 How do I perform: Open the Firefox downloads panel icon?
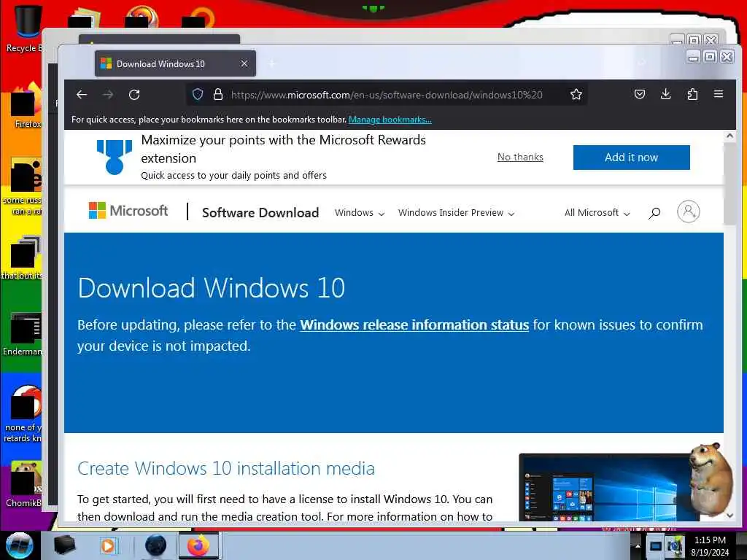point(666,94)
